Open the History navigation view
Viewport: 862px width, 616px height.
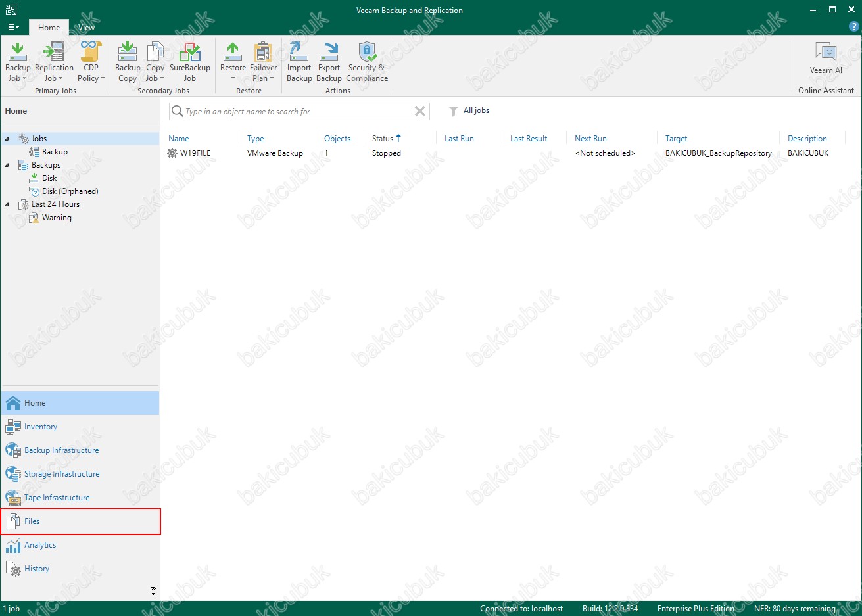pos(80,569)
